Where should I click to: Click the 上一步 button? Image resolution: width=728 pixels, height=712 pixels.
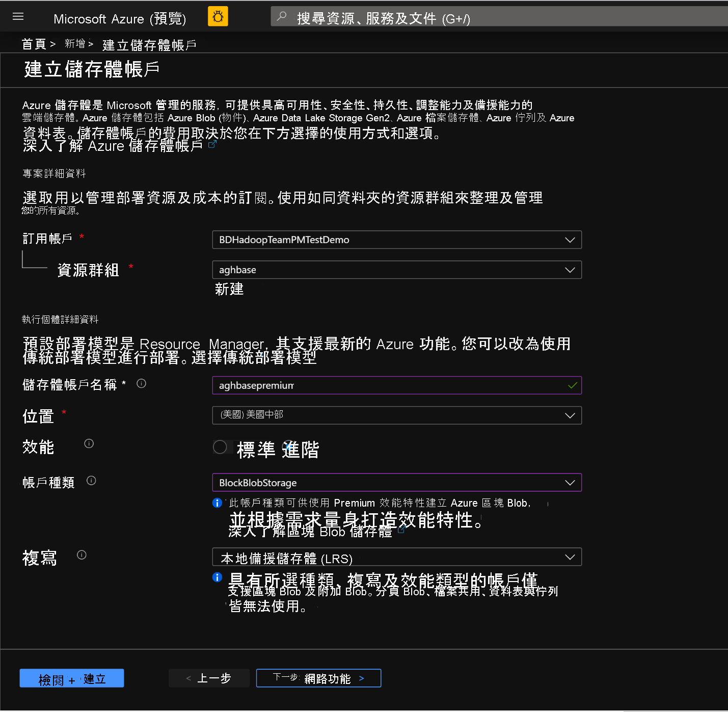209,679
